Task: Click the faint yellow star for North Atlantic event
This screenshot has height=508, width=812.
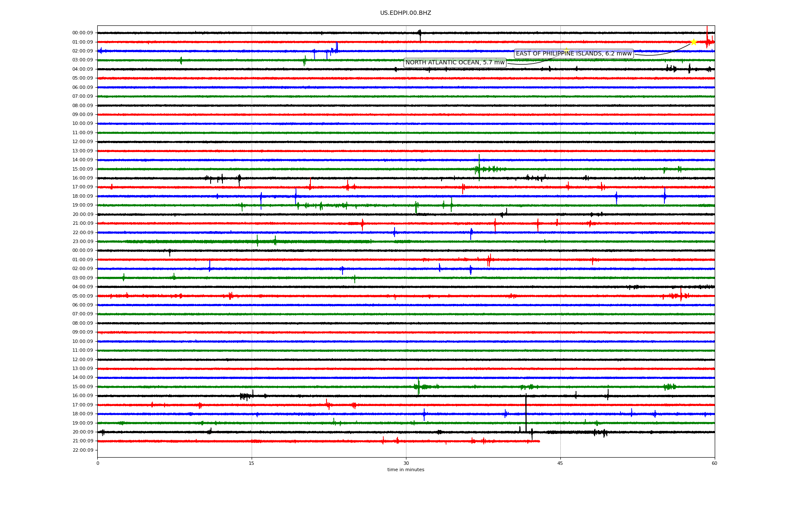Action: (566, 51)
